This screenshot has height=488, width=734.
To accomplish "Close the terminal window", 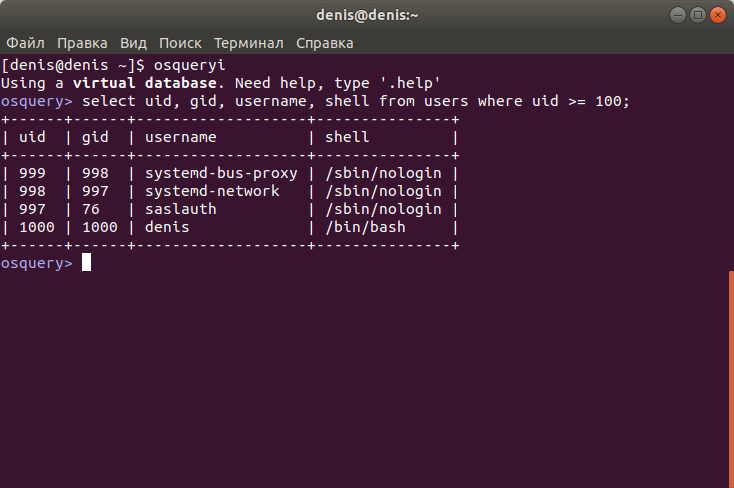I will pos(718,15).
